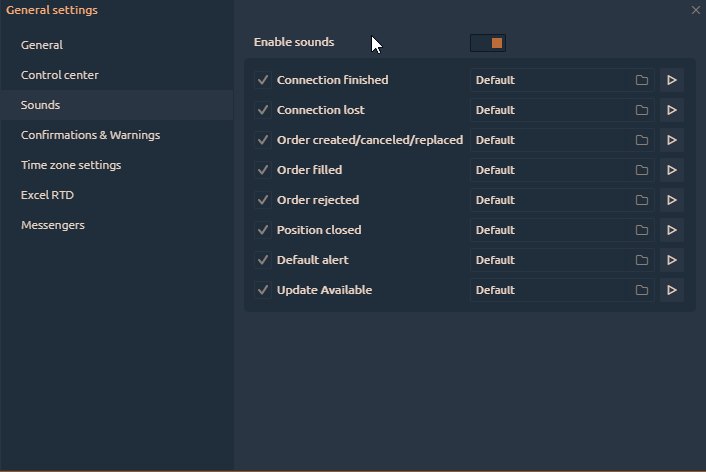Browse sound file for Position closed

[642, 230]
